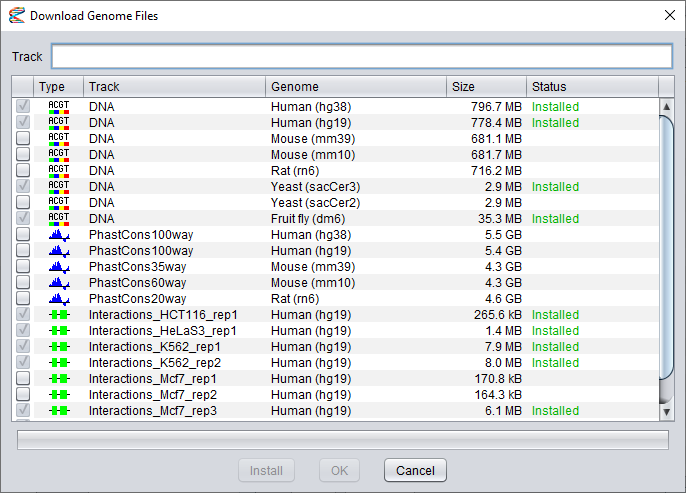
Task: Focus the Track search text field
Action: pos(361,57)
